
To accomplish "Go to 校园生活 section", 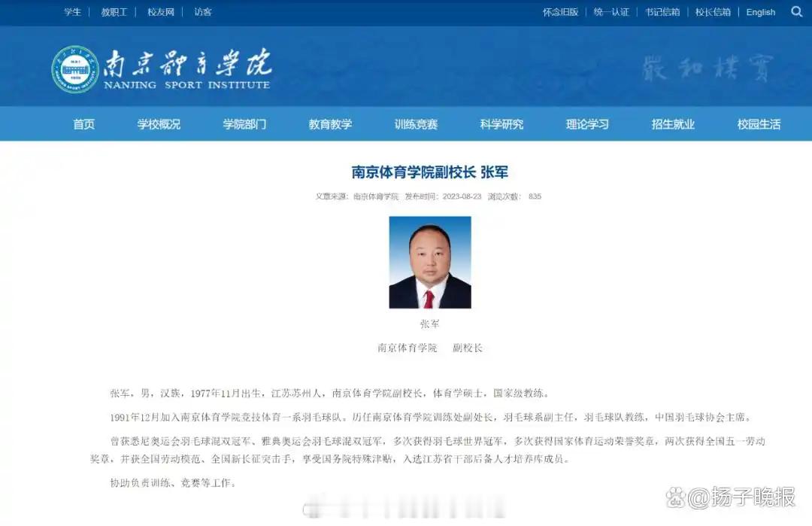I will pos(759,124).
